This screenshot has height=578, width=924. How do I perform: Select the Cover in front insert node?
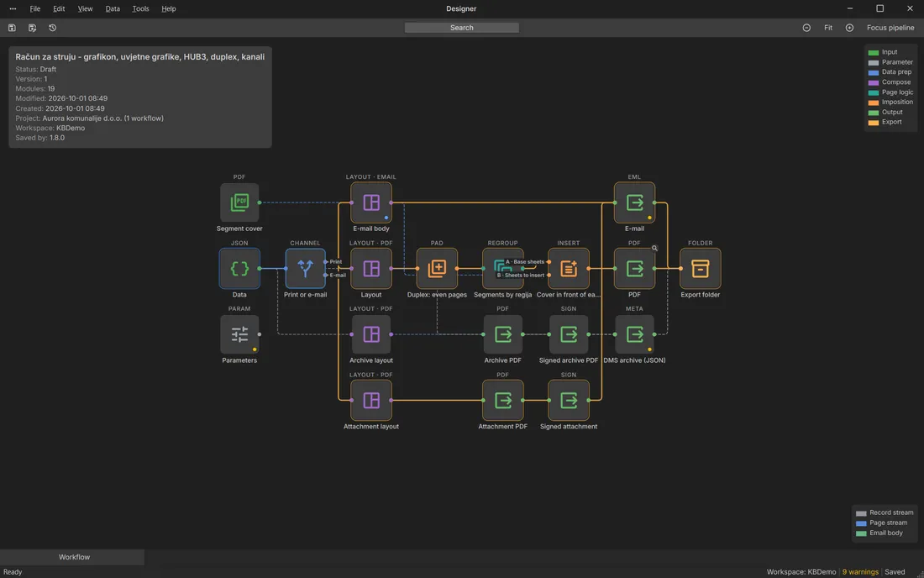point(569,269)
